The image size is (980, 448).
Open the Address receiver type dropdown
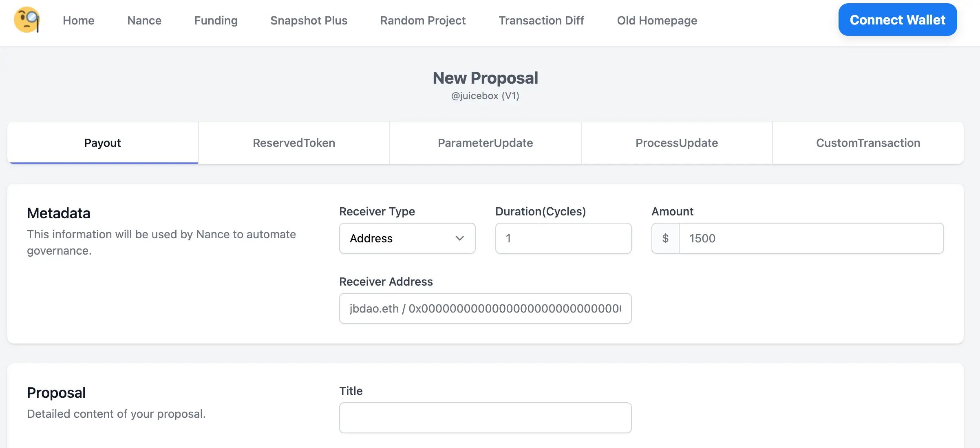(x=407, y=238)
